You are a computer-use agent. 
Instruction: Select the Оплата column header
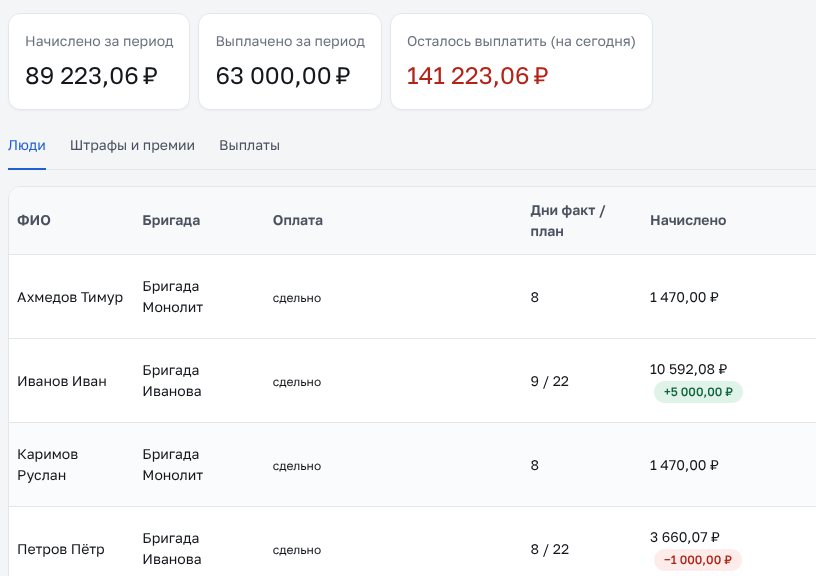click(x=298, y=220)
